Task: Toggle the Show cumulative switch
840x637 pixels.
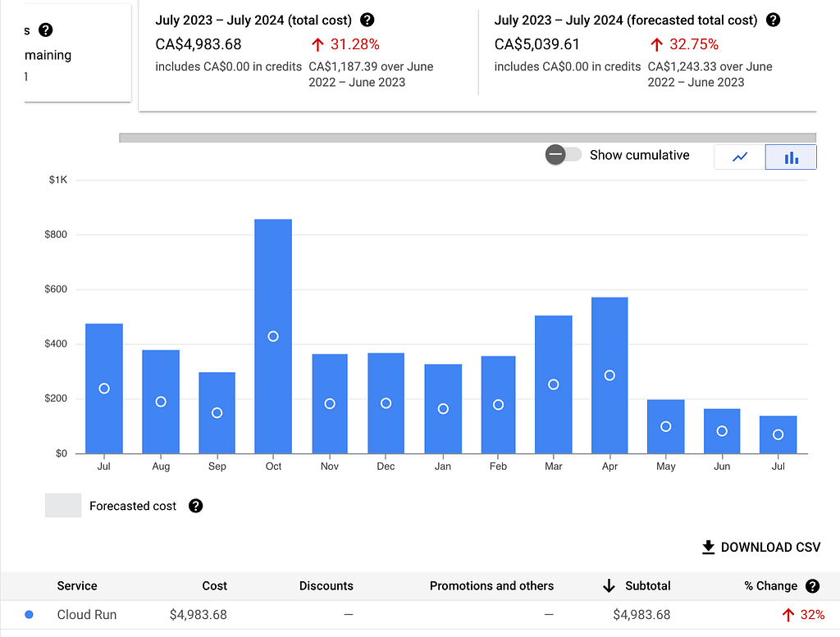Action: click(563, 155)
